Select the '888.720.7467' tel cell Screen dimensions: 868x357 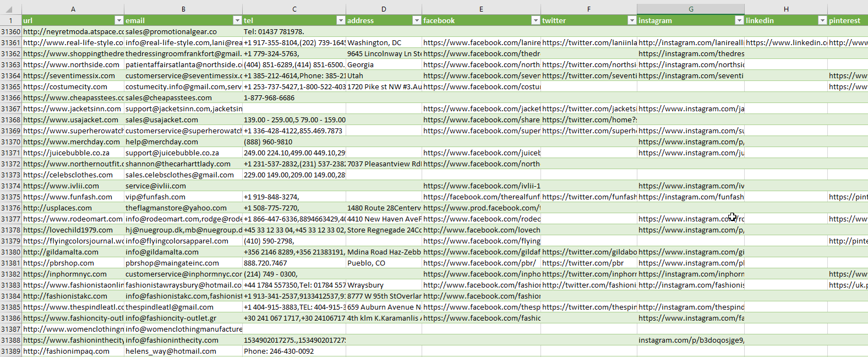click(x=294, y=263)
